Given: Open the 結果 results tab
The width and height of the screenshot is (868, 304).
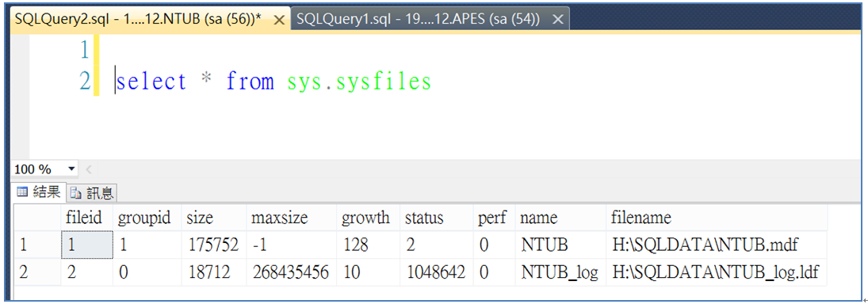Looking at the screenshot, I should (x=39, y=192).
